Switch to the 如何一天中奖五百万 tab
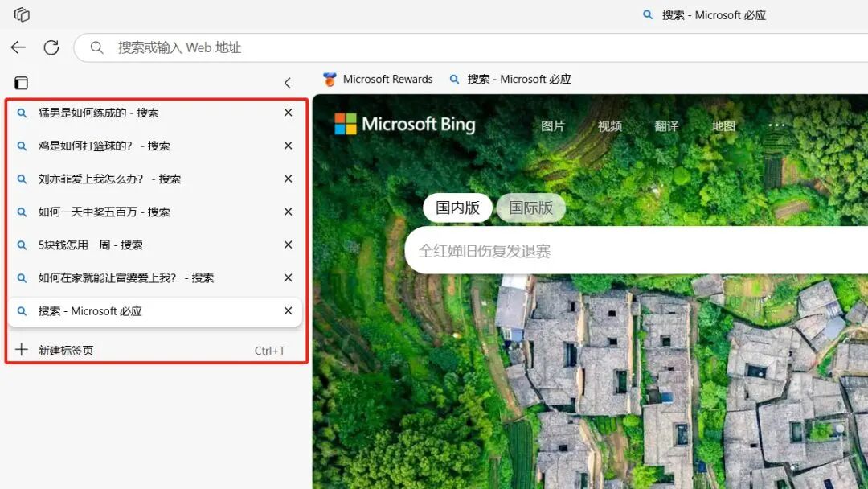 [x=155, y=212]
